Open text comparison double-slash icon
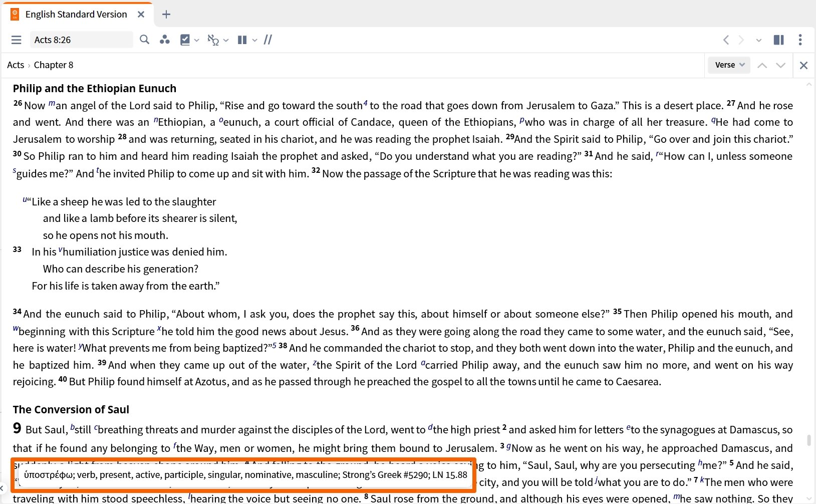Image resolution: width=816 pixels, height=504 pixels. click(x=268, y=40)
